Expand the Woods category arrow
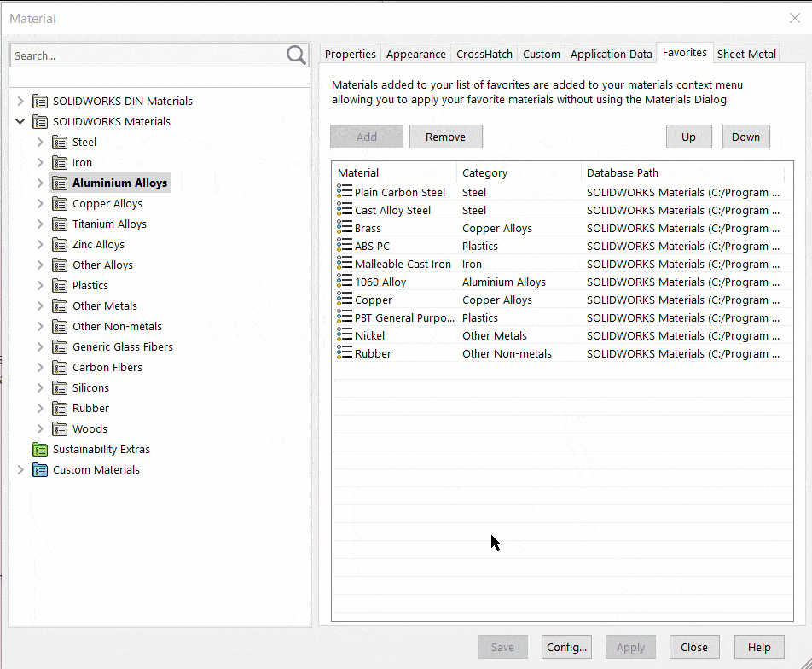The width and height of the screenshot is (812, 669). coord(40,429)
